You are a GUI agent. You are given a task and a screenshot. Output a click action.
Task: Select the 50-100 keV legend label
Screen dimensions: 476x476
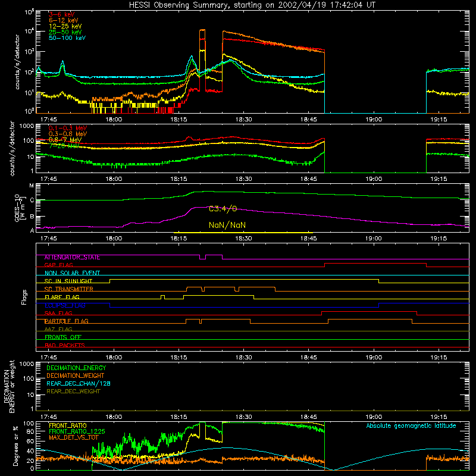pyautogui.click(x=67, y=38)
